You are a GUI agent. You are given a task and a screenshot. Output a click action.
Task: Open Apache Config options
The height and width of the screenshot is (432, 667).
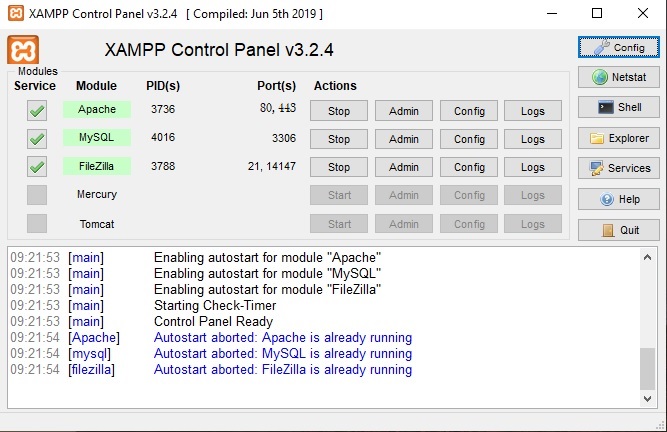469,111
